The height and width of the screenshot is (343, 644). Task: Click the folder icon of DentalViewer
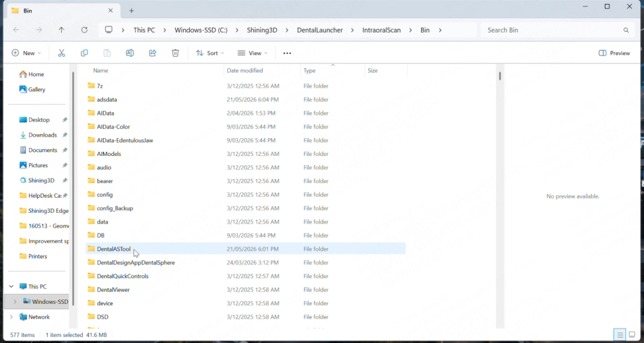[91, 289]
